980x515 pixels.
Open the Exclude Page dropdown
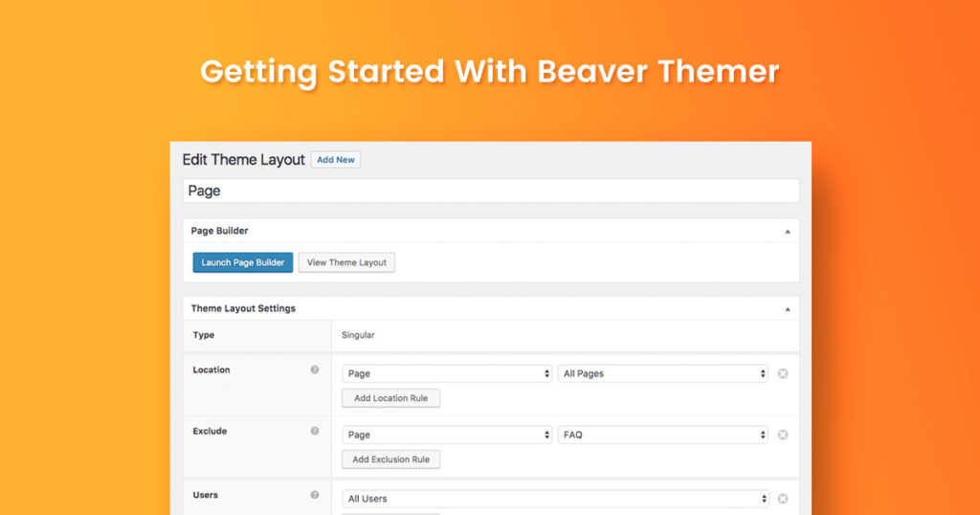(x=447, y=435)
